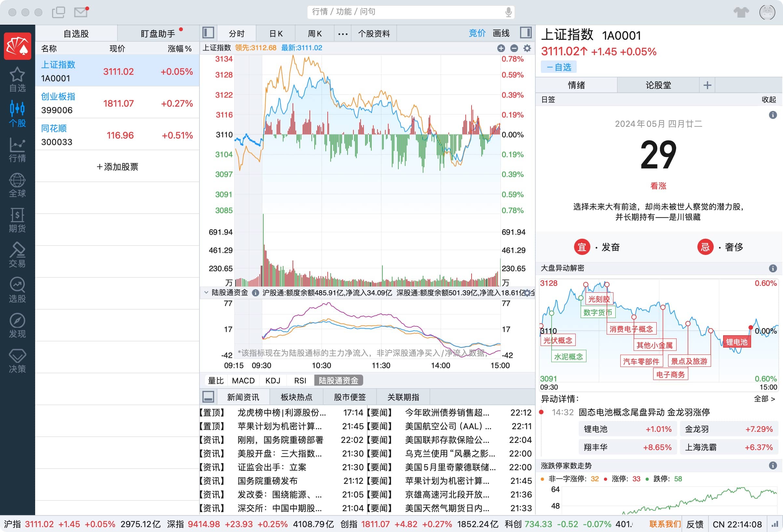
Task: Expand 全部 > anomaly details
Action: [764, 399]
